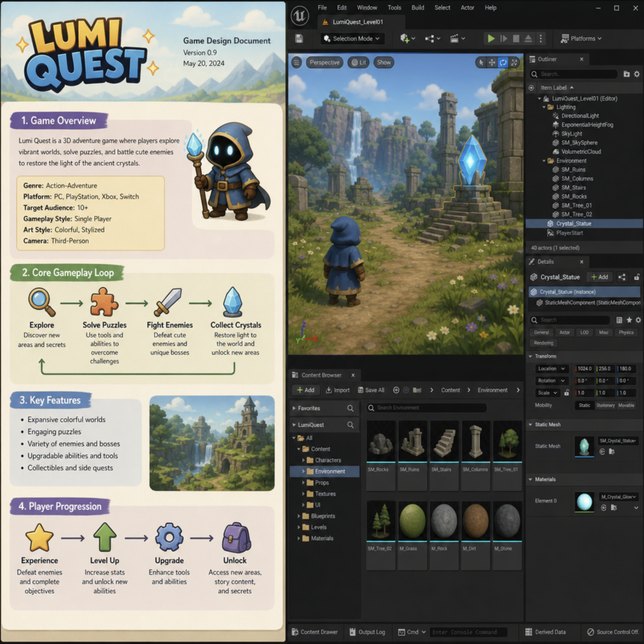644x644 pixels.
Task: Collapse the Transform section
Action: point(531,356)
